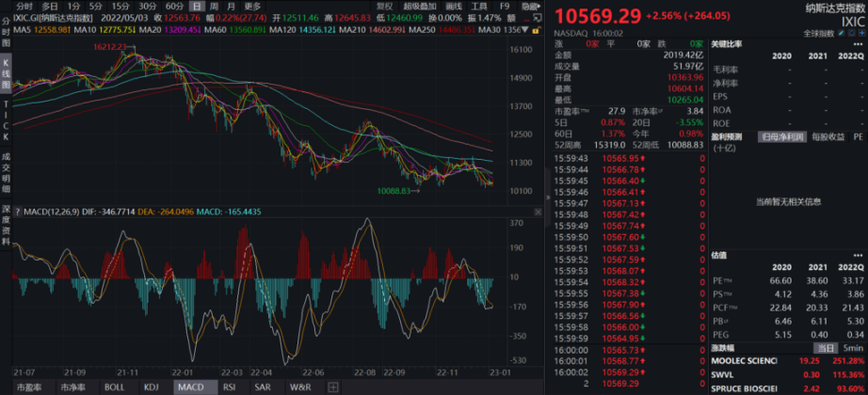The height and width of the screenshot is (395, 868).
Task: Open the 估值 three-dots more menu
Action: (x=857, y=254)
